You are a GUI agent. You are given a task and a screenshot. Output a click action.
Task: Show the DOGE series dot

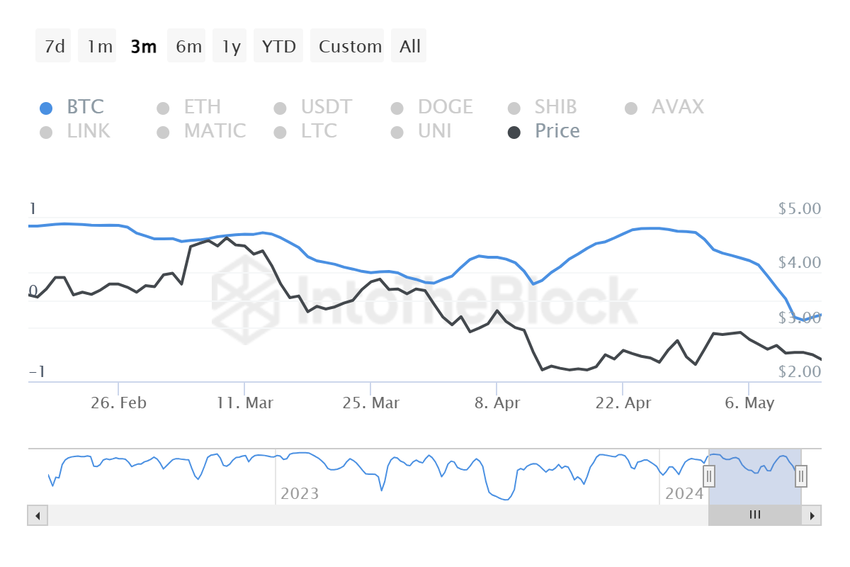click(397, 108)
